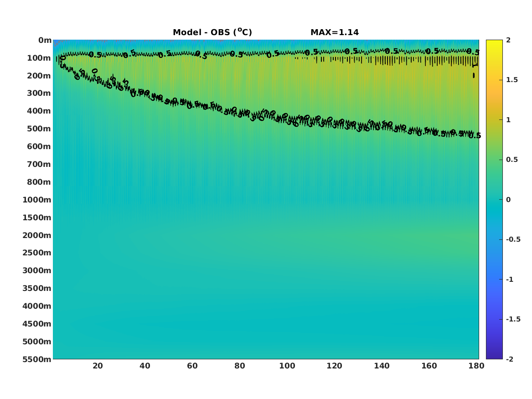The width and height of the screenshot is (532, 399).
Task: Click the "400m" depth axis label
Action: click(x=39, y=111)
